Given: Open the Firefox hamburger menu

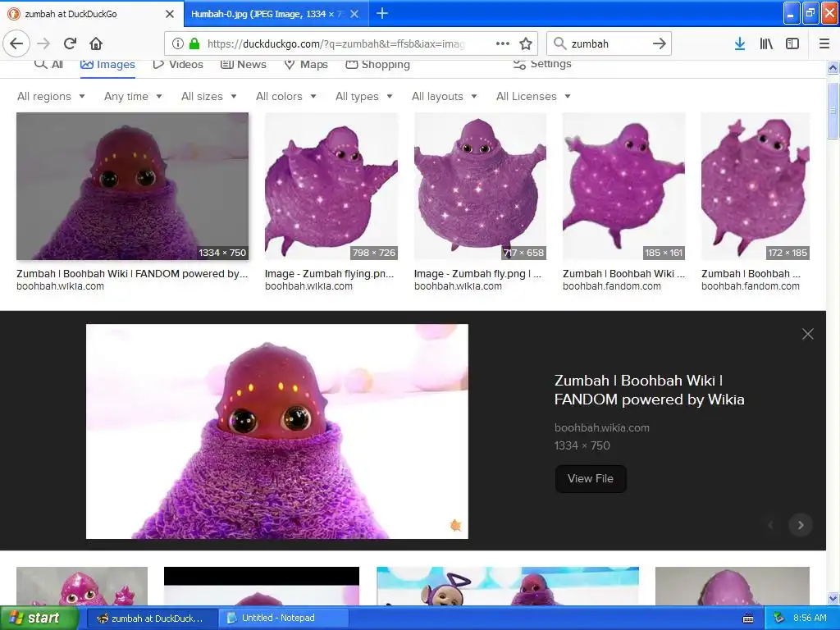Looking at the screenshot, I should coord(824,43).
